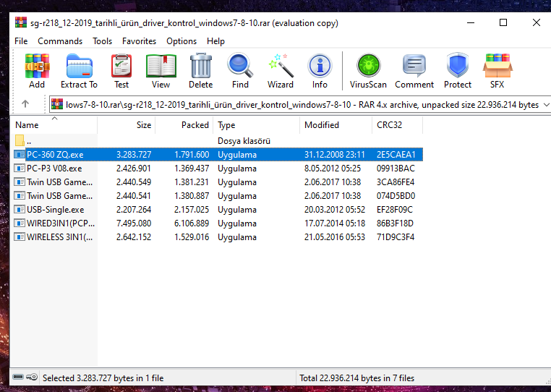Click modified date 8.05.2012 05:25
Image resolution: width=551 pixels, height=392 pixels.
click(x=333, y=169)
